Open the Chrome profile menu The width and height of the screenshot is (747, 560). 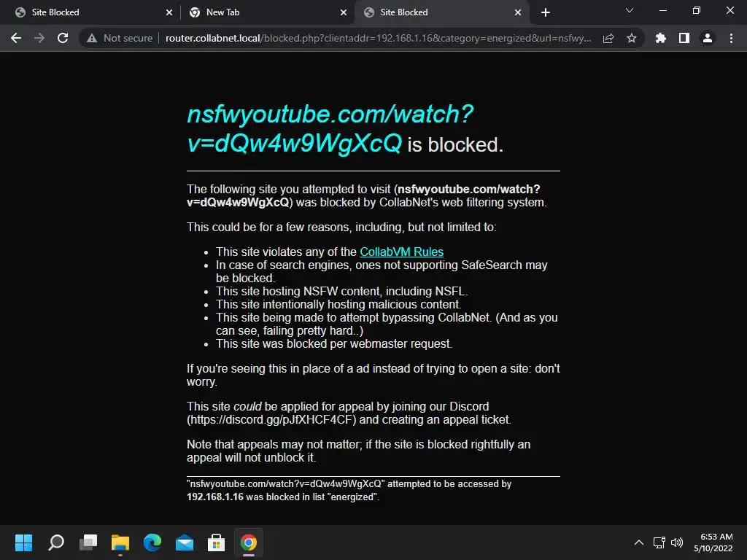pos(708,38)
